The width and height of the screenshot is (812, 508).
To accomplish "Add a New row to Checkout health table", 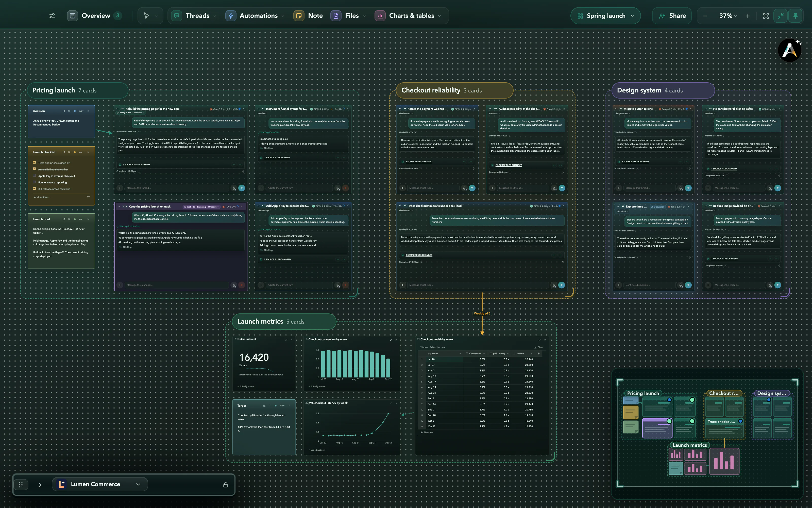I will point(427,432).
